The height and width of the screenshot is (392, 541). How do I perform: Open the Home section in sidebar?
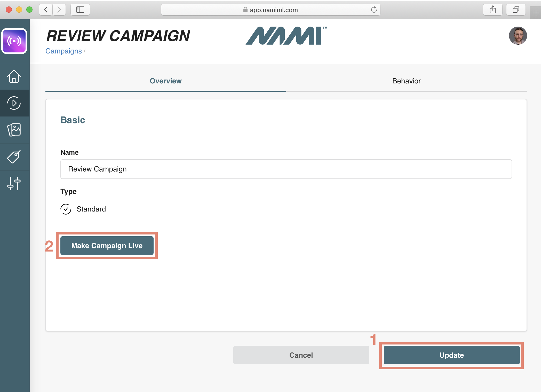pyautogui.click(x=14, y=76)
